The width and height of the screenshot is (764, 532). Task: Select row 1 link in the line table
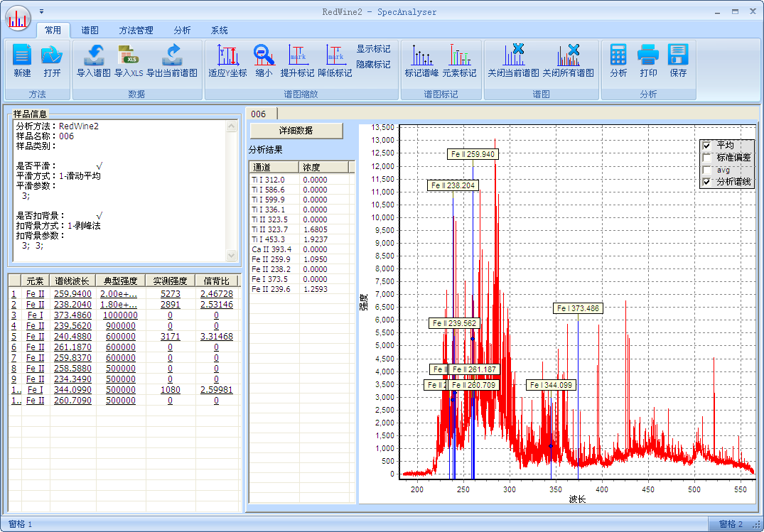pos(14,294)
